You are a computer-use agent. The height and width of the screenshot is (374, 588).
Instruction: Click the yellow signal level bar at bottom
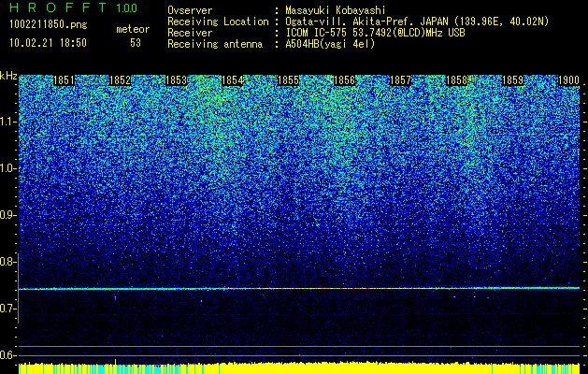point(299,368)
